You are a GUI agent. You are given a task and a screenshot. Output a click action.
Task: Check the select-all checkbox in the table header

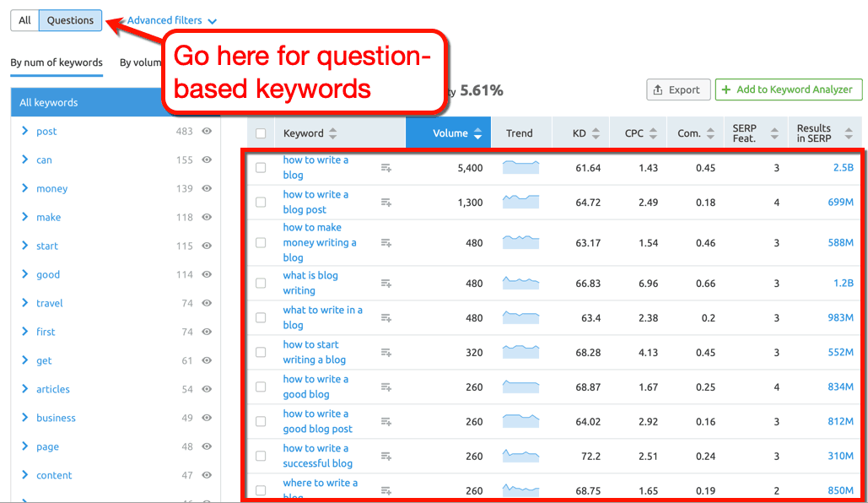pos(260,133)
